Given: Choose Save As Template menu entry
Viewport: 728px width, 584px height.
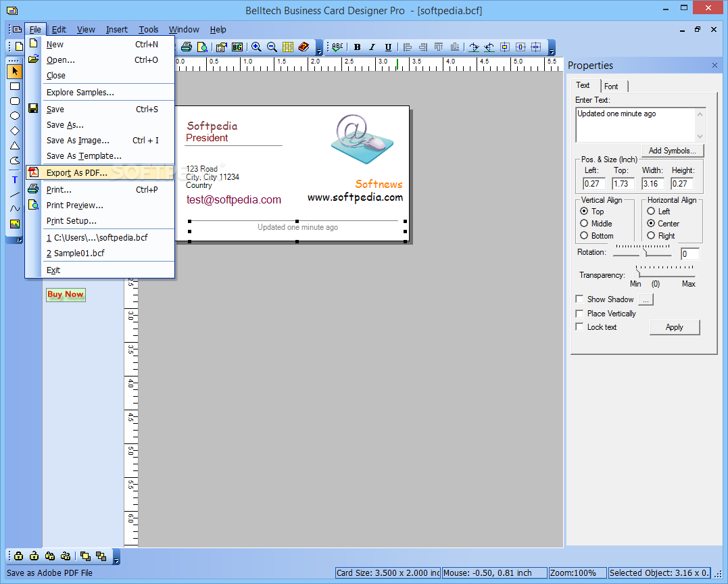Looking at the screenshot, I should [x=100, y=156].
